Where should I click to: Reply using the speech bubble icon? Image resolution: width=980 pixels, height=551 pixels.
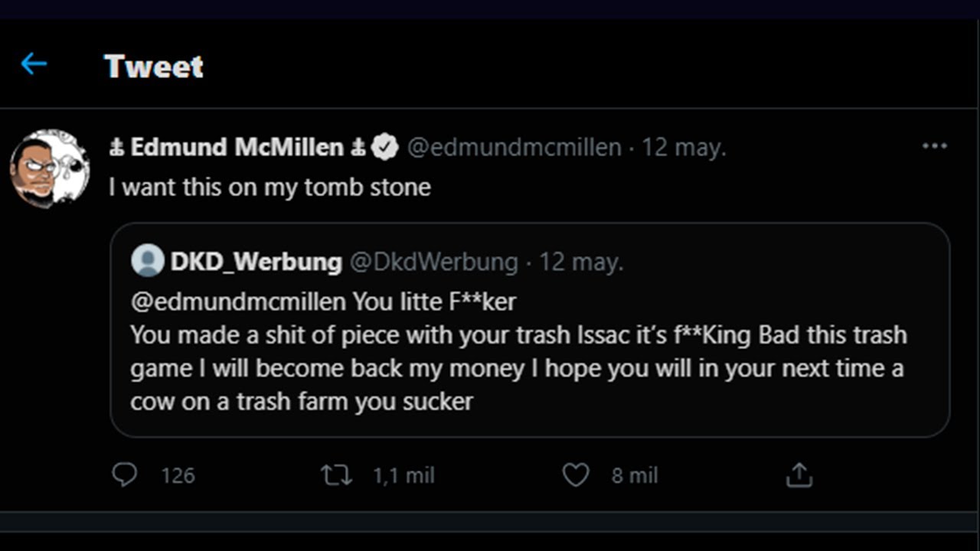(x=124, y=475)
